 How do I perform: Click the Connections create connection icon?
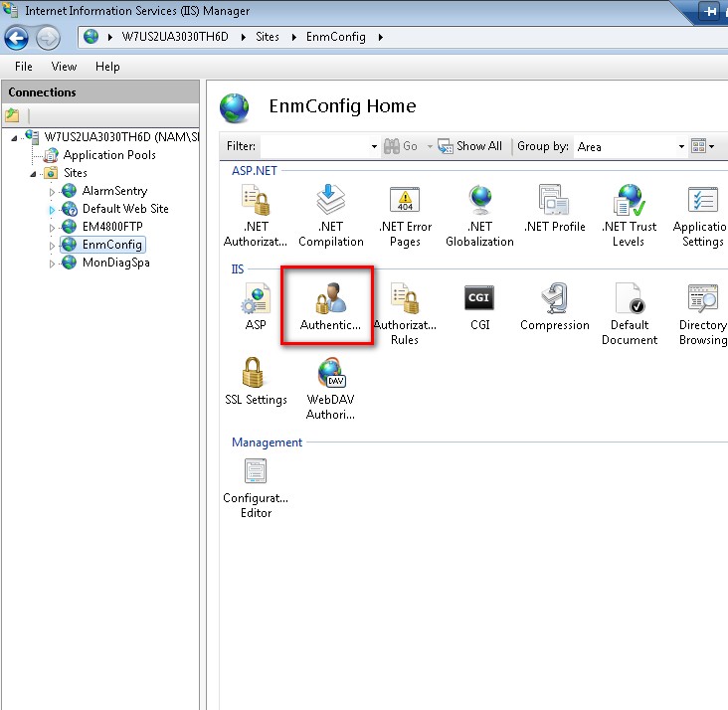tap(12, 114)
